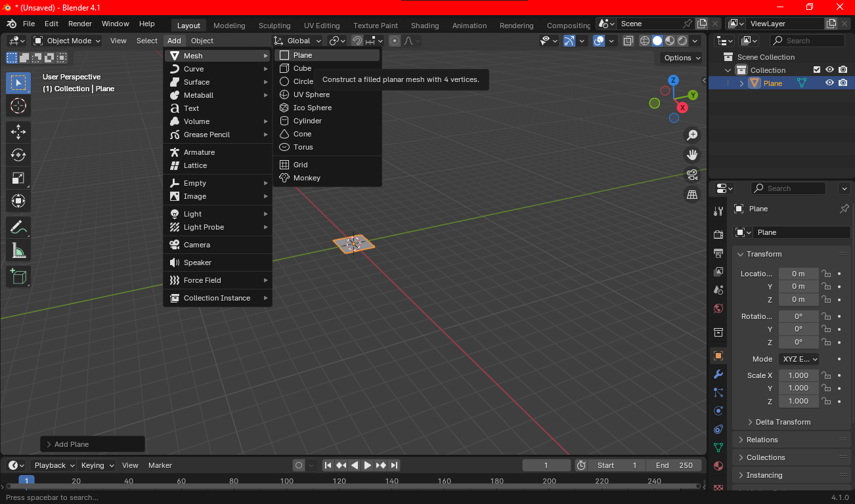Toggle X-ray mode in viewport header
The height and width of the screenshot is (504, 855).
tap(628, 41)
